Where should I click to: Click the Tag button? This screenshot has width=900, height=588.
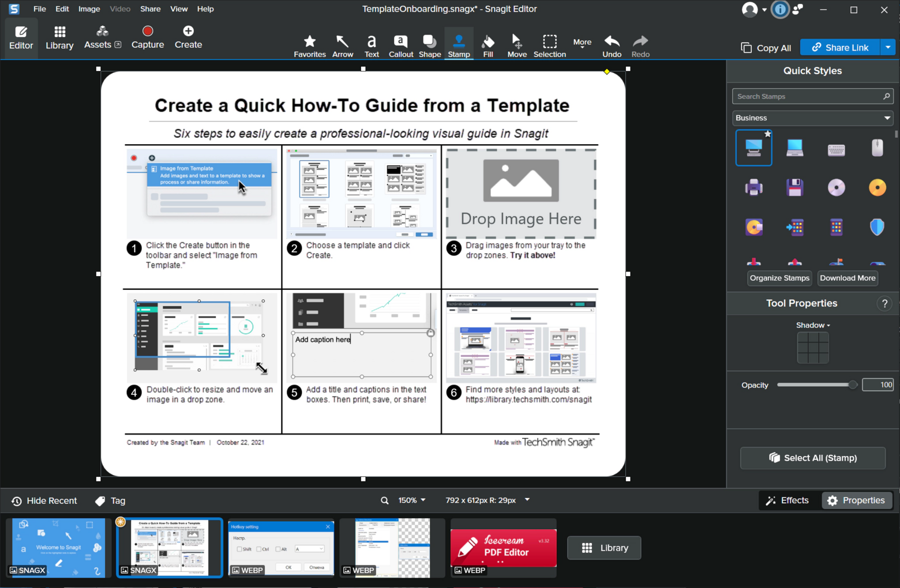click(110, 501)
